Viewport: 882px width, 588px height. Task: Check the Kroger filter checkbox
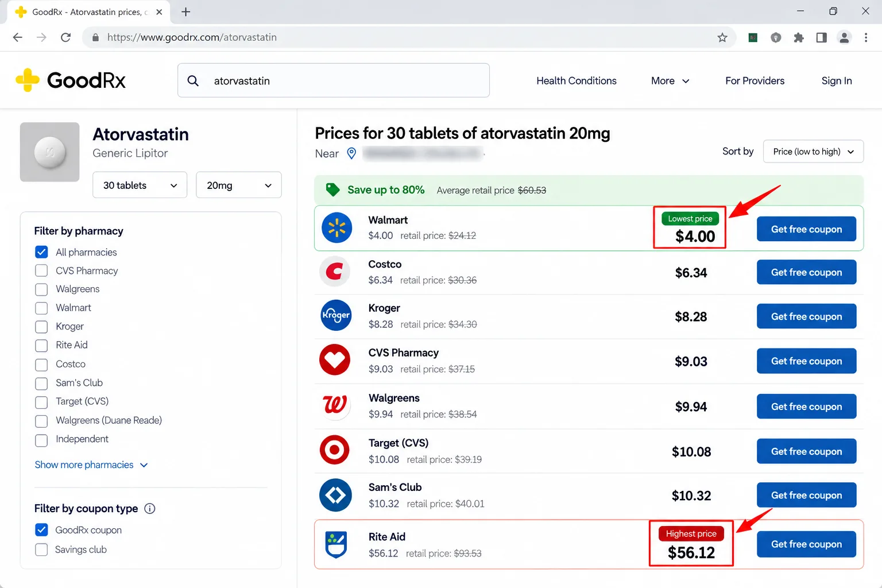[41, 327]
